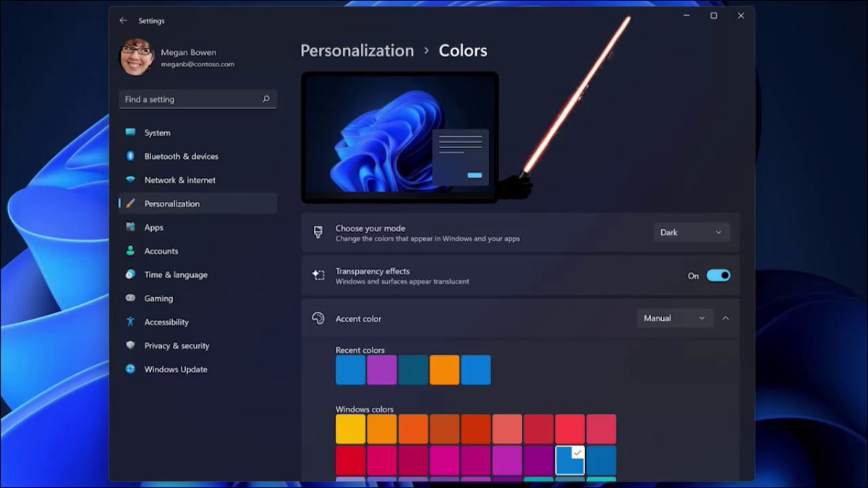
Task: Turn off Transparency effects switch
Action: (x=718, y=275)
